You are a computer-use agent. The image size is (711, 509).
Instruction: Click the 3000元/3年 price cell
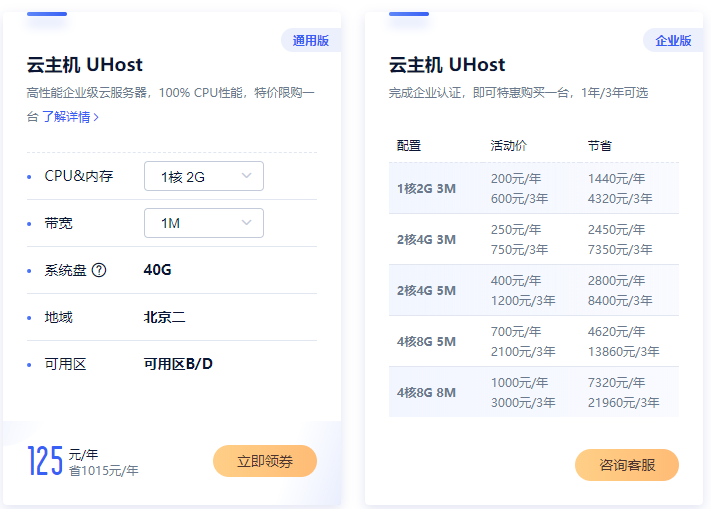(523, 402)
